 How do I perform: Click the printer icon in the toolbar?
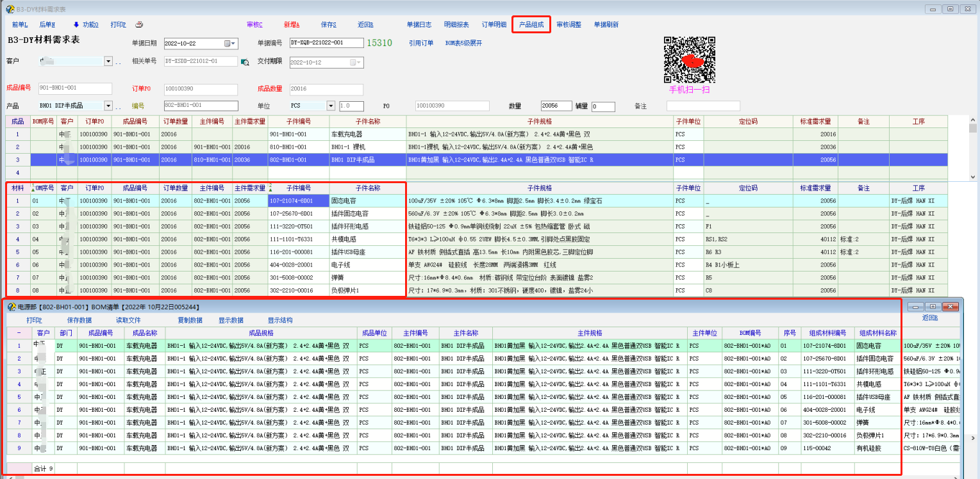tap(139, 25)
